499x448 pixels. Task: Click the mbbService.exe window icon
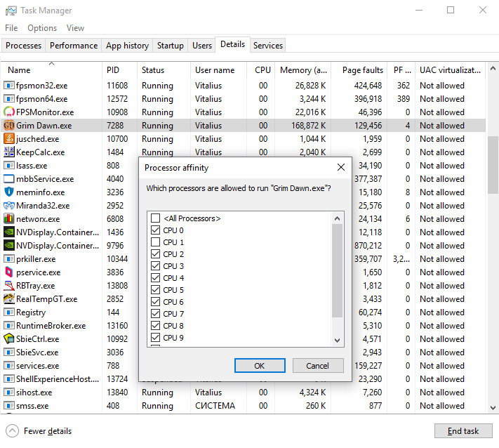[x=9, y=179]
